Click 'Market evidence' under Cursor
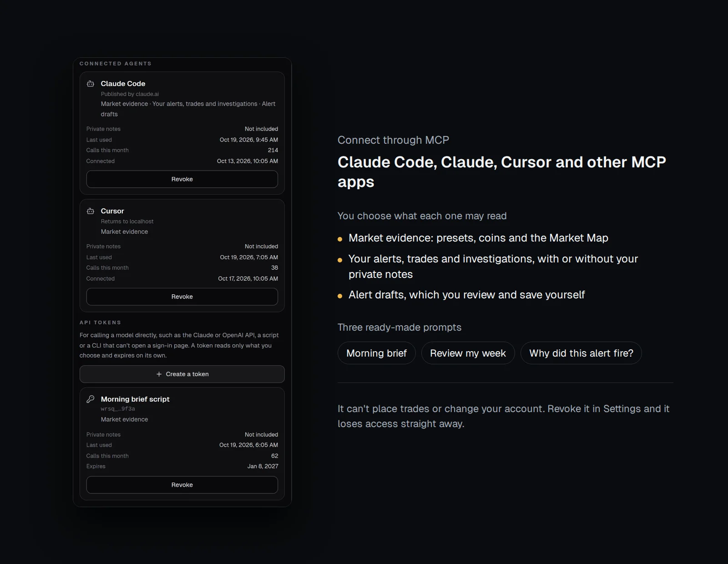This screenshot has width=728, height=564. [x=124, y=232]
